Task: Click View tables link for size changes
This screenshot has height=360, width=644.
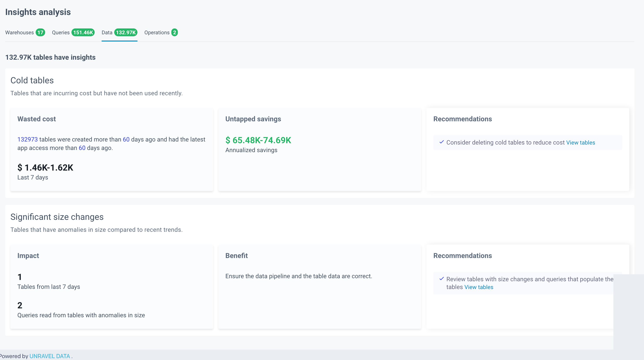Action: coord(479,287)
